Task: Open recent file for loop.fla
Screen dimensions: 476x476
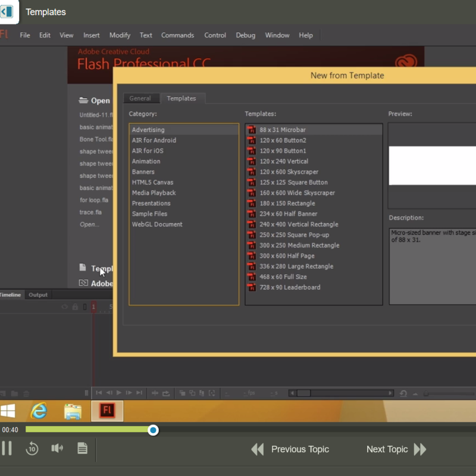Action: pos(94,200)
